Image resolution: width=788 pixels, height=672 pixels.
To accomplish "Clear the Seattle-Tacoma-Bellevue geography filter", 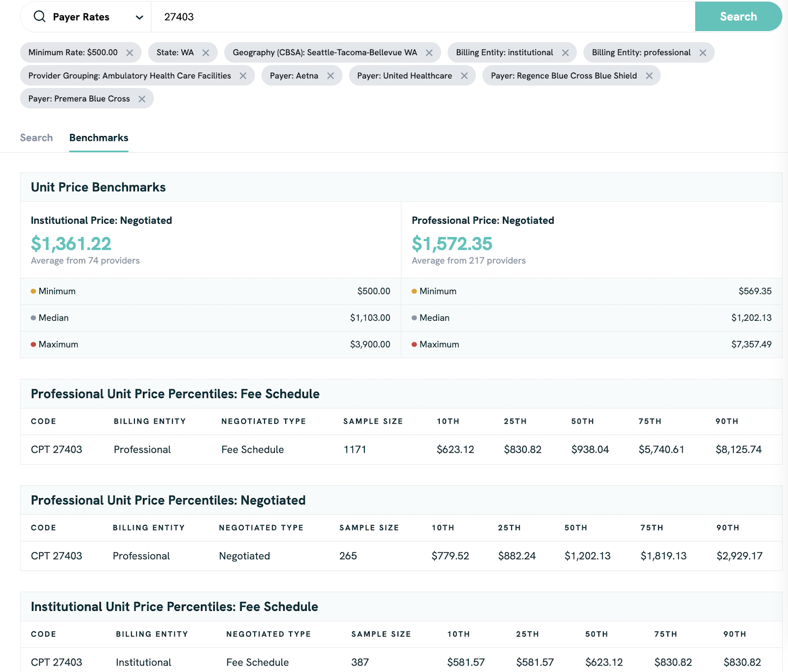I will click(x=429, y=53).
